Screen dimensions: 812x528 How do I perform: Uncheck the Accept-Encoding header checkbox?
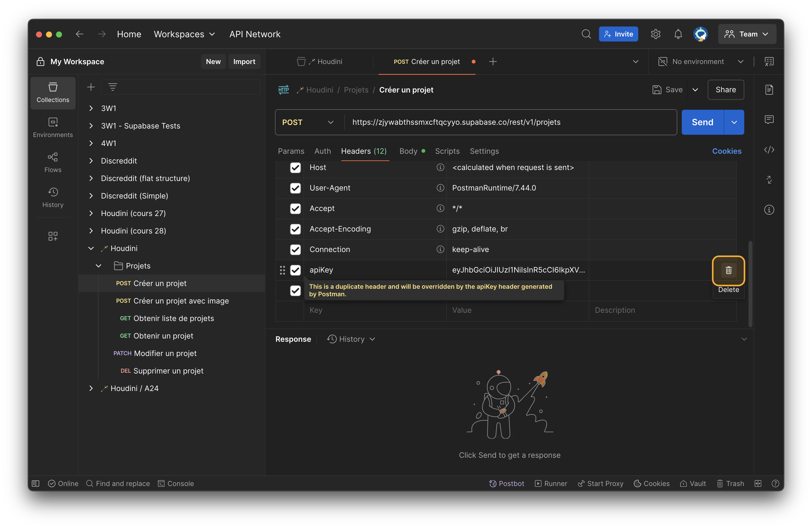pos(295,229)
